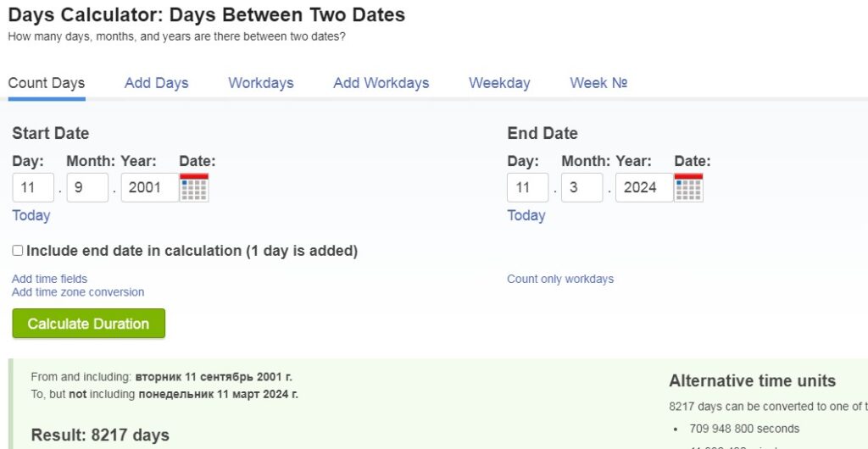Go to the Weekday tab
868x449 pixels.
click(x=499, y=83)
